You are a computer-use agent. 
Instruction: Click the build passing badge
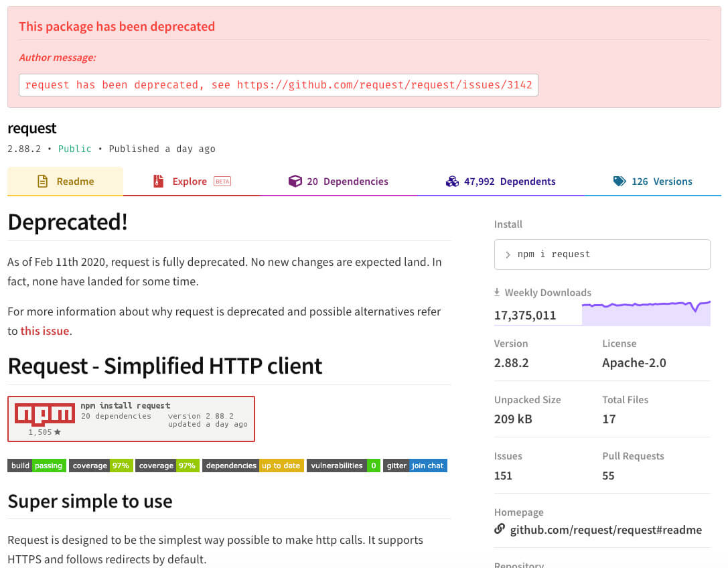[x=37, y=466]
